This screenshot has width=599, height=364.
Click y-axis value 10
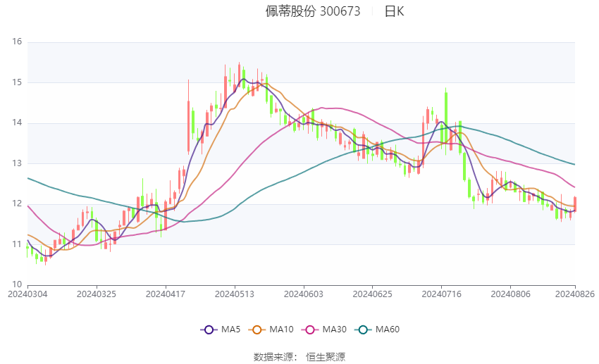(17, 284)
